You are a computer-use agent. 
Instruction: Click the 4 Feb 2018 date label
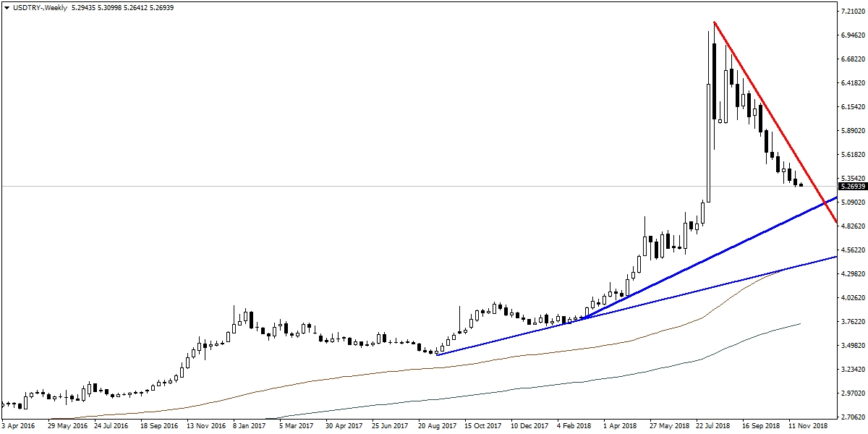pyautogui.click(x=575, y=427)
